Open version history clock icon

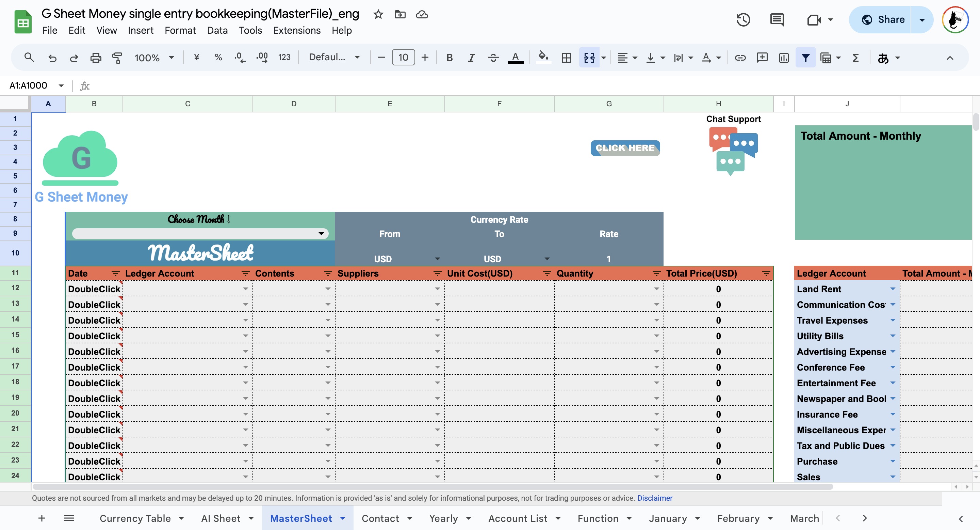(x=743, y=19)
